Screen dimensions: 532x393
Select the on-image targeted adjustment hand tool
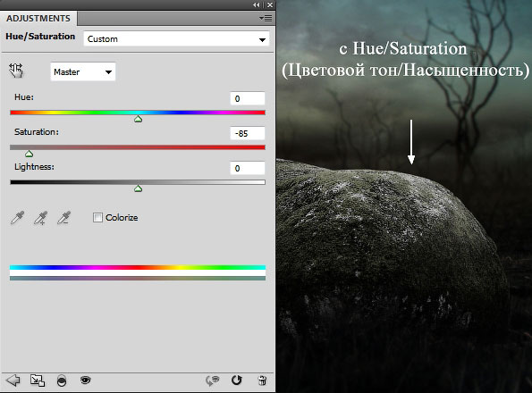click(16, 71)
